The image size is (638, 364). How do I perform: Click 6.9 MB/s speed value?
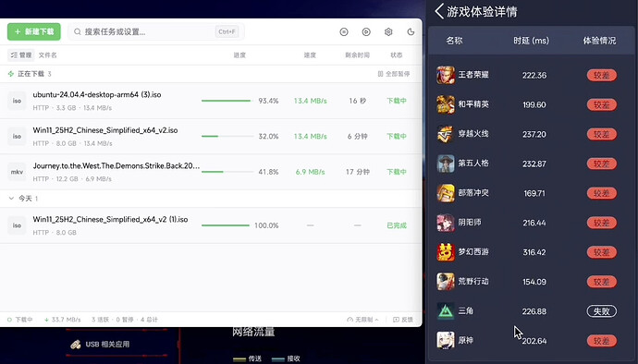click(310, 172)
